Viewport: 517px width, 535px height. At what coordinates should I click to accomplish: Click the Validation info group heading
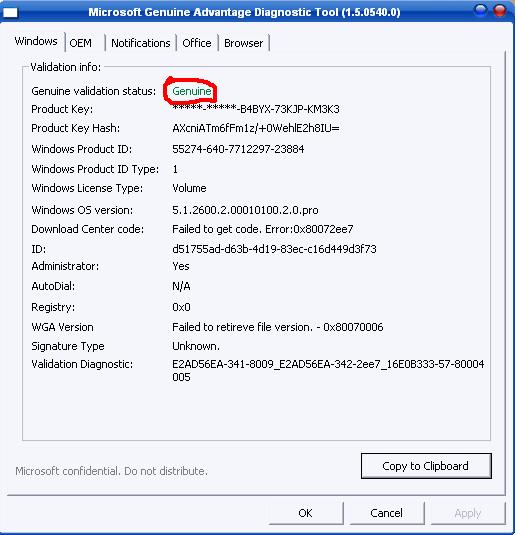(x=66, y=67)
